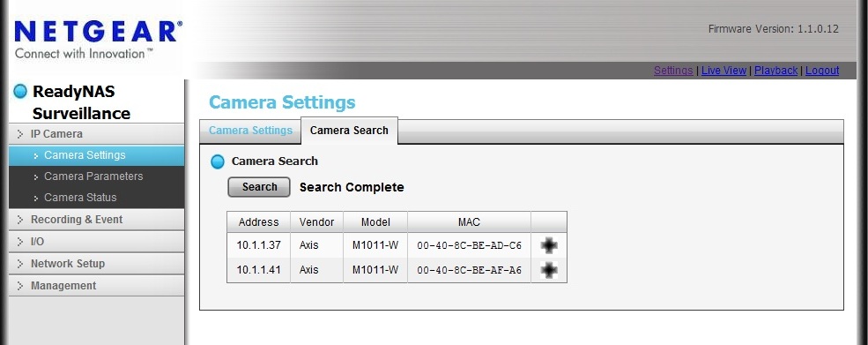
Task: Expand the Recording & Event section
Action: click(96, 220)
